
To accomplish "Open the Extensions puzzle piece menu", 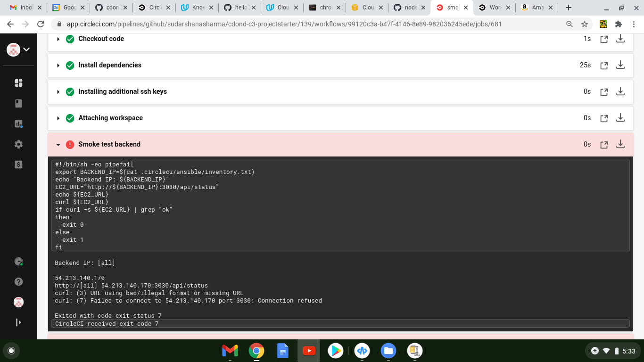I will [x=619, y=24].
